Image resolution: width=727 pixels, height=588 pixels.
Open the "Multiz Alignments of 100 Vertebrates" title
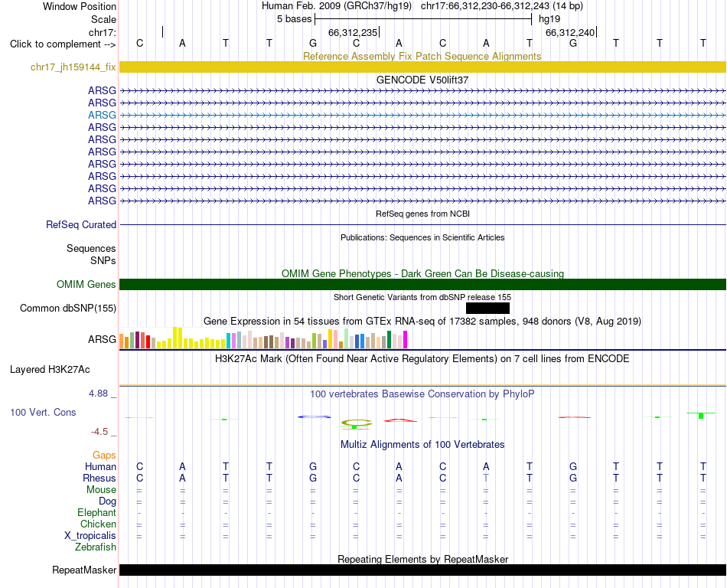[x=422, y=445]
